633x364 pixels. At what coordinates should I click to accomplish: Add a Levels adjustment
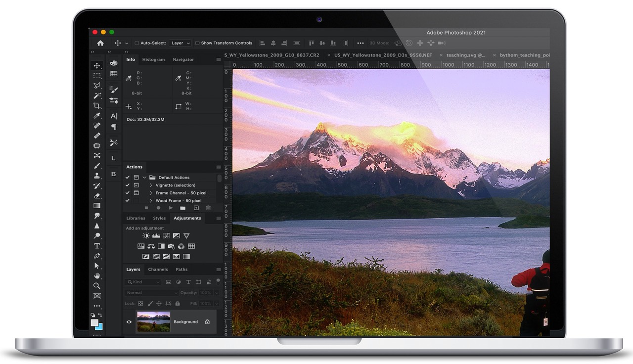point(156,236)
